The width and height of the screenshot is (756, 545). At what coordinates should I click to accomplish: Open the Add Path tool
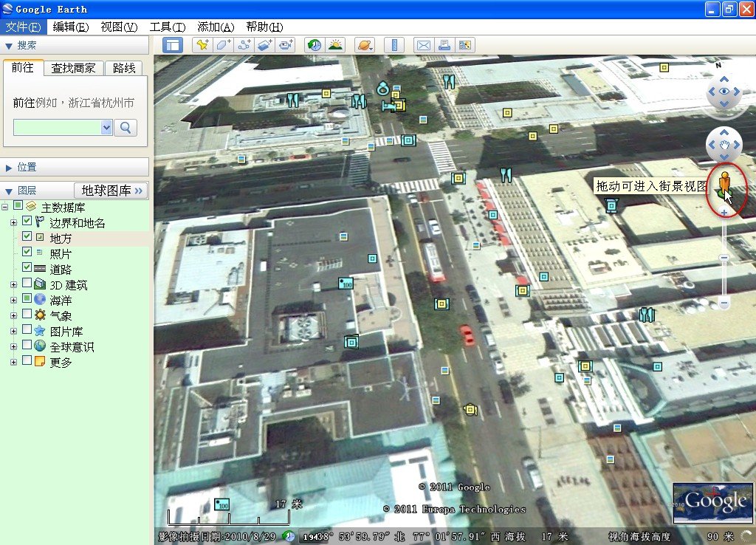click(243, 45)
